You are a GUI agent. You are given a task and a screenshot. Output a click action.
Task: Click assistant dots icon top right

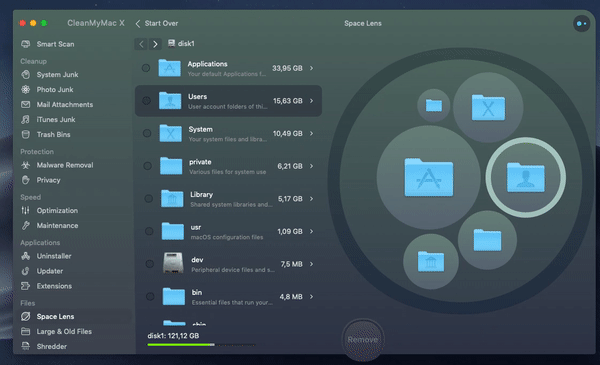[x=581, y=24]
